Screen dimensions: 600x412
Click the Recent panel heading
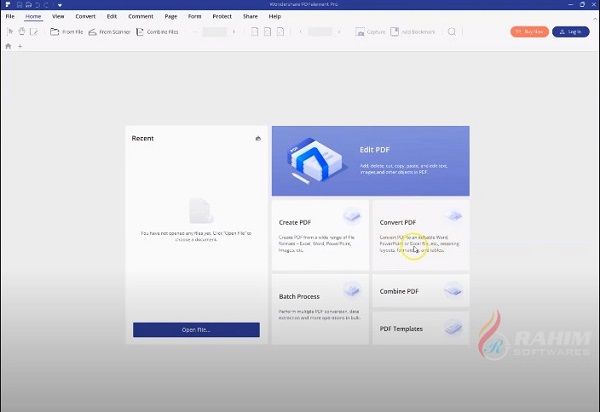tap(142, 138)
